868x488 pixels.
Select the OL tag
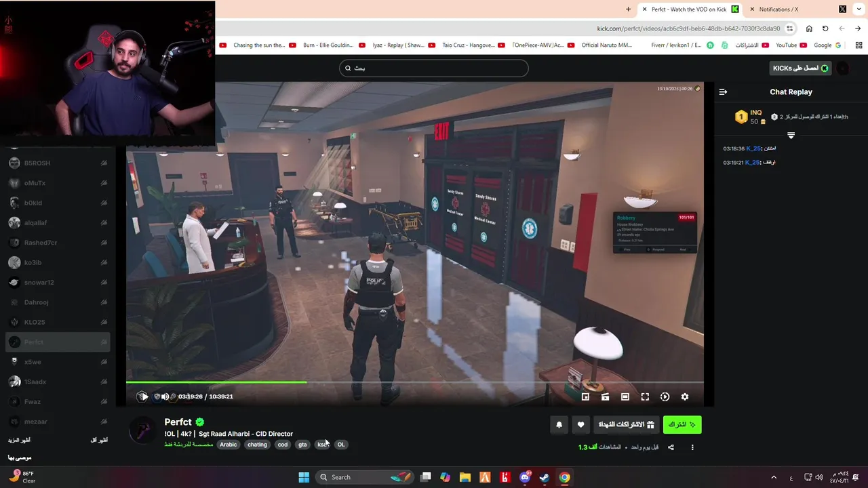pyautogui.click(x=341, y=445)
